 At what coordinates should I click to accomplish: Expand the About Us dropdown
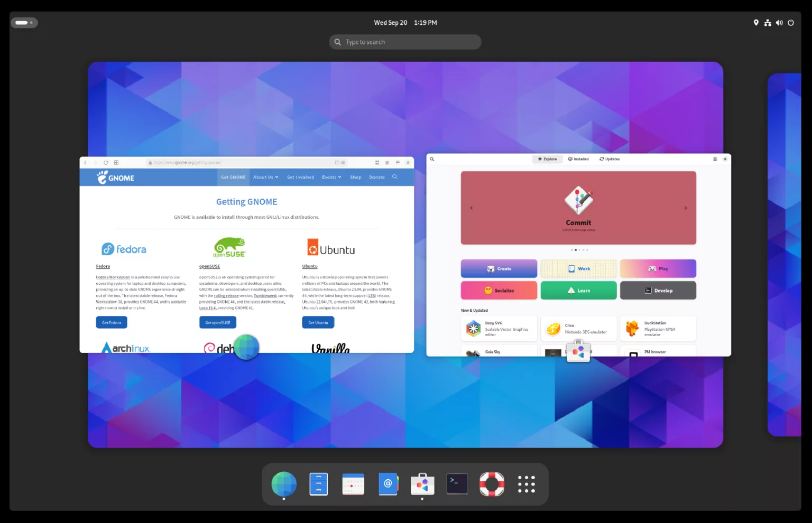coord(265,178)
